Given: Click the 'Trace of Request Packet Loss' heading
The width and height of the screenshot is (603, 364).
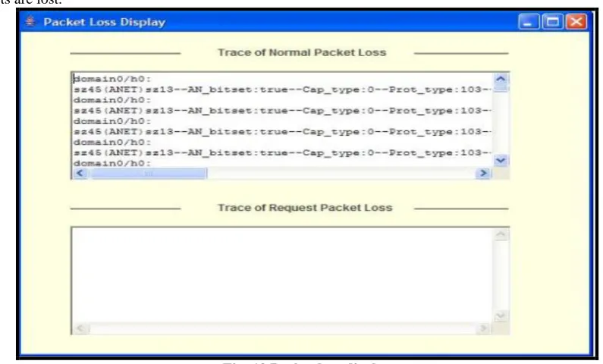Looking at the screenshot, I should pyautogui.click(x=305, y=208).
